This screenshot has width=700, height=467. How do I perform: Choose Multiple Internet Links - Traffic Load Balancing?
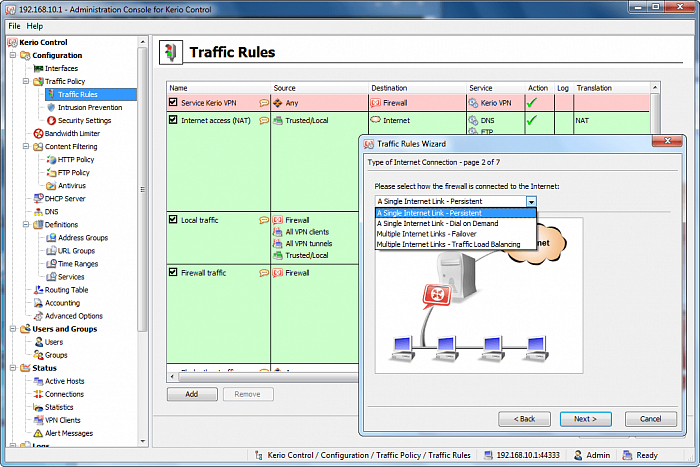point(455,244)
